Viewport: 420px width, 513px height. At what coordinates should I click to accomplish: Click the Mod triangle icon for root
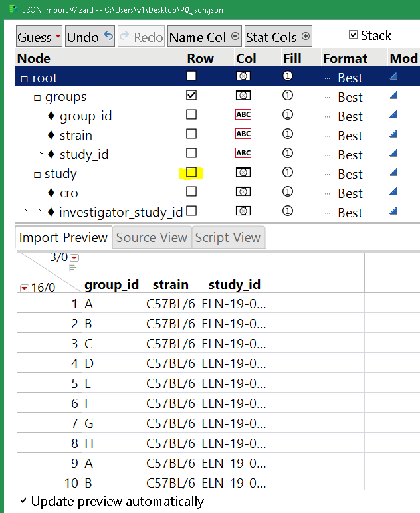(393, 76)
